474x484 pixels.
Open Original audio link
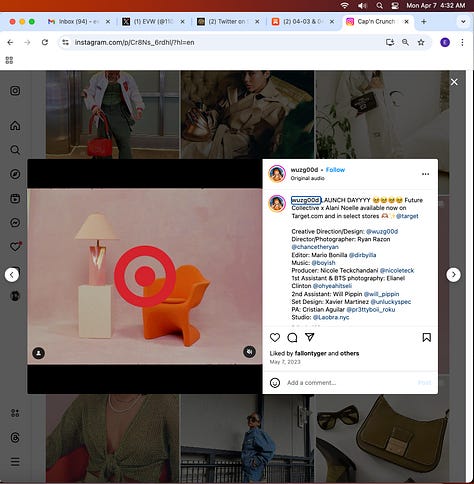(307, 178)
